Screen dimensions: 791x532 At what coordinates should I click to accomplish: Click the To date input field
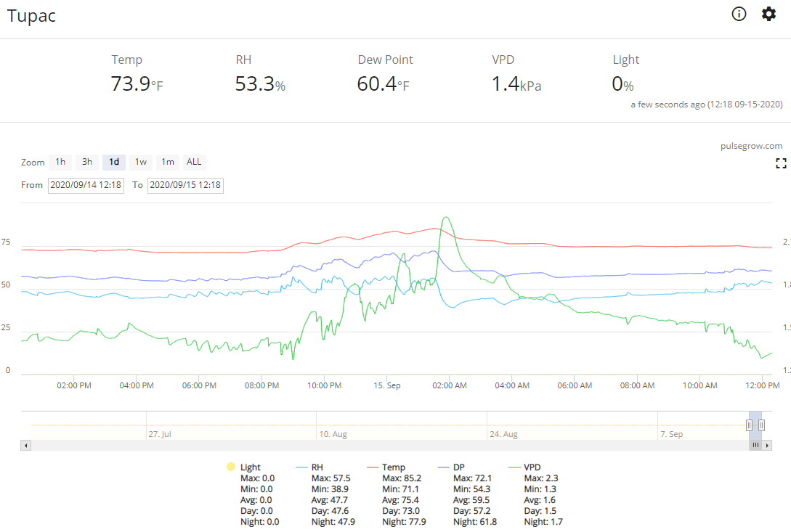(185, 185)
